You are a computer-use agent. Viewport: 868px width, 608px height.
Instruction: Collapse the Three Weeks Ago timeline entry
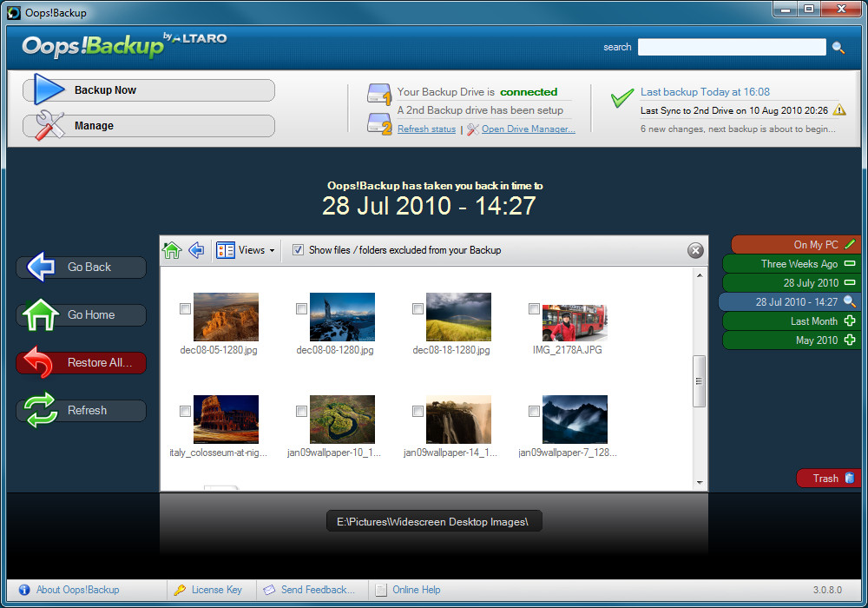point(850,263)
